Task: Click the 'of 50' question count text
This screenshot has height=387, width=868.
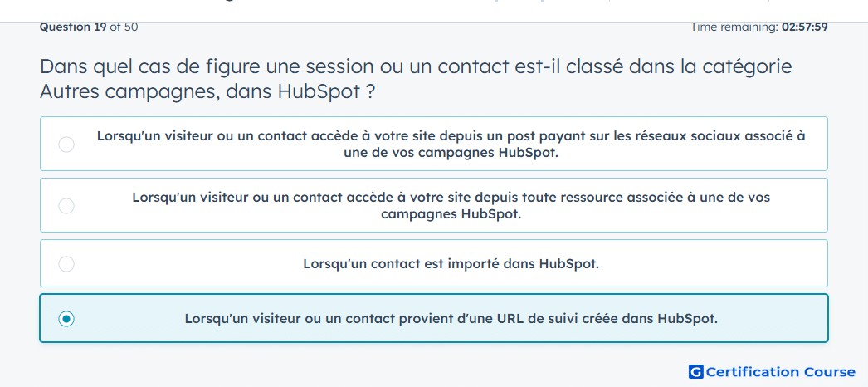Action: [x=124, y=27]
